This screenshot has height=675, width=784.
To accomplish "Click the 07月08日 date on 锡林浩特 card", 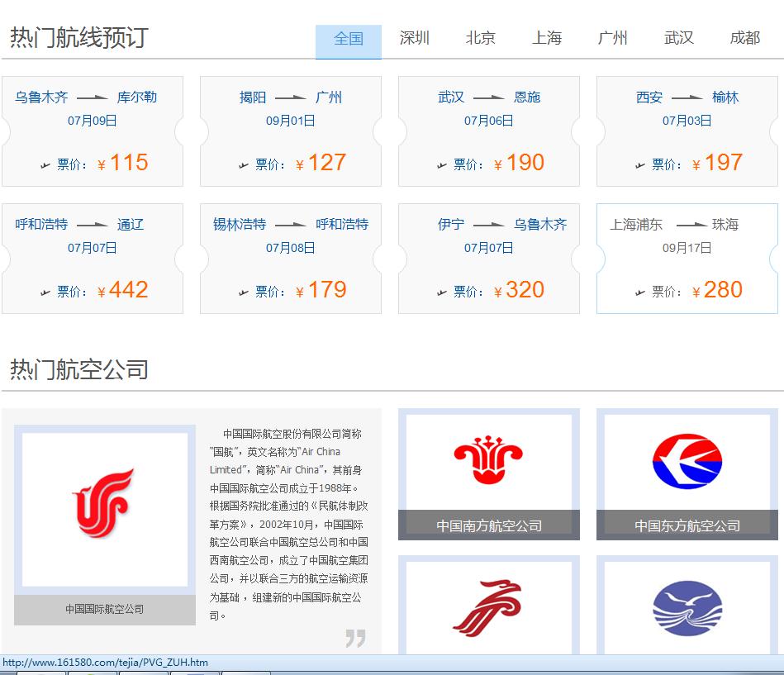I will click(291, 248).
